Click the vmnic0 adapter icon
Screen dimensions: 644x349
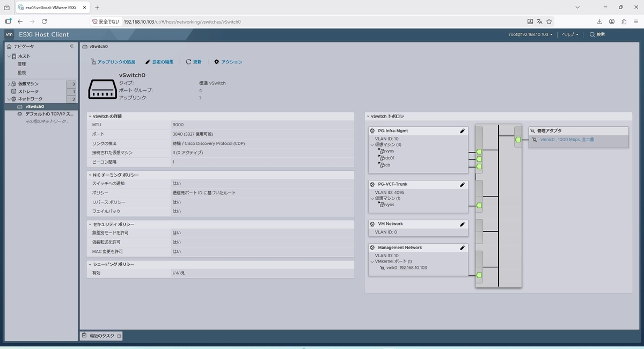(535, 140)
